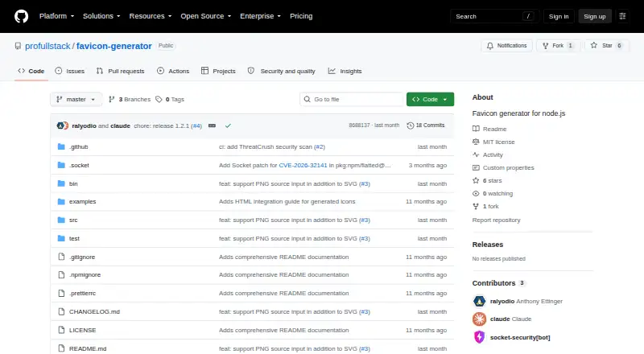Open the src folder
The image size is (644, 354).
tap(73, 220)
